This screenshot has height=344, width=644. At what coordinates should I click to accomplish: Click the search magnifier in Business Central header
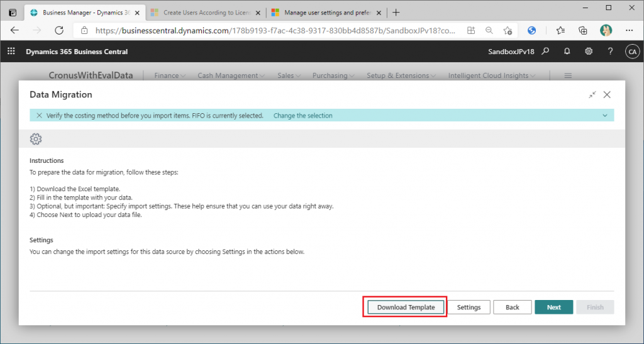[545, 52]
